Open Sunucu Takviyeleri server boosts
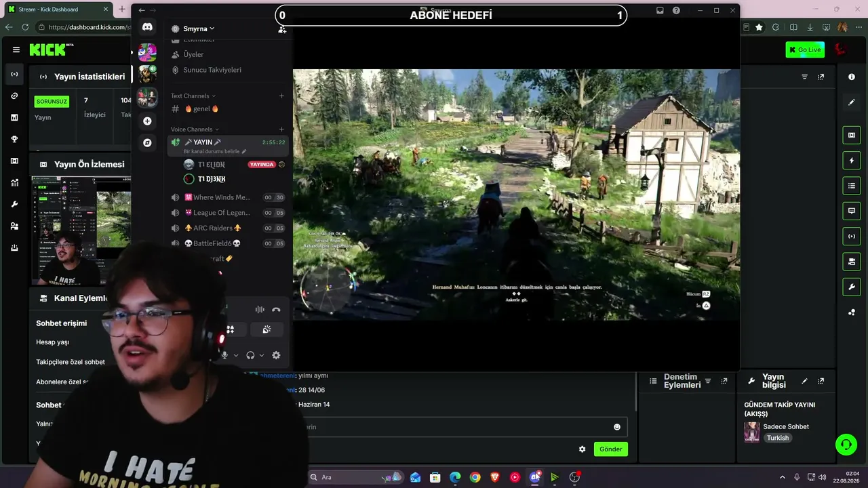868x488 pixels. 229,70
